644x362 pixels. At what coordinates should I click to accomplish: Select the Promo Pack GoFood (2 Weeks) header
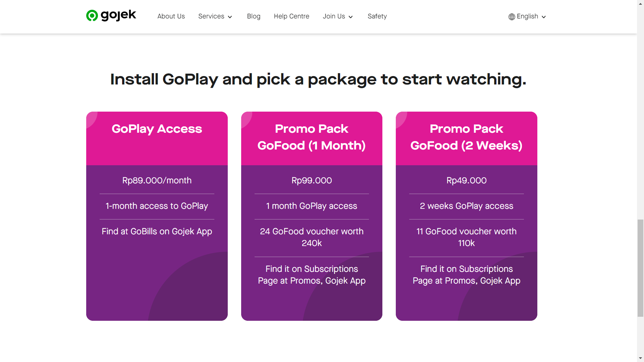(x=467, y=137)
